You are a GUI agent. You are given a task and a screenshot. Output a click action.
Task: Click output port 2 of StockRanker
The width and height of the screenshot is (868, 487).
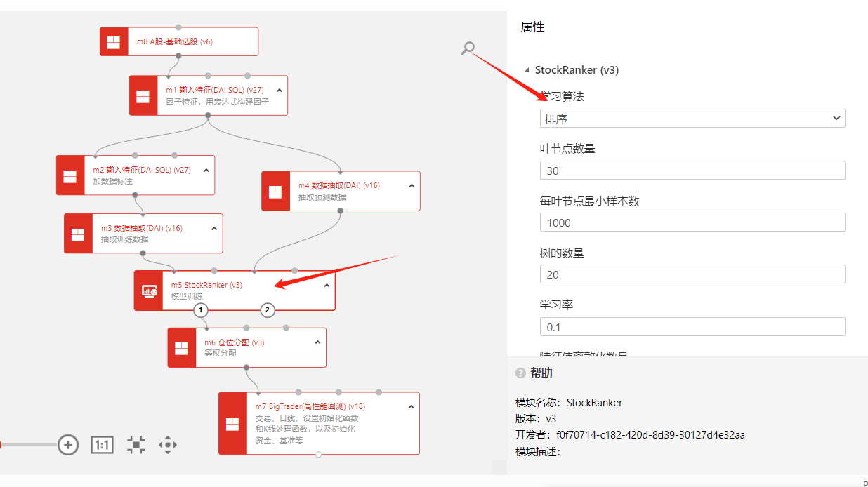coord(267,309)
